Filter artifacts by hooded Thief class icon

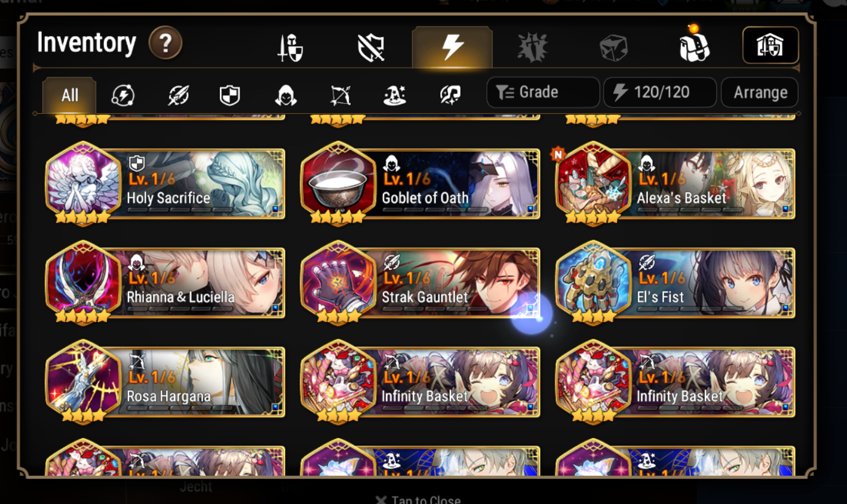coord(286,95)
